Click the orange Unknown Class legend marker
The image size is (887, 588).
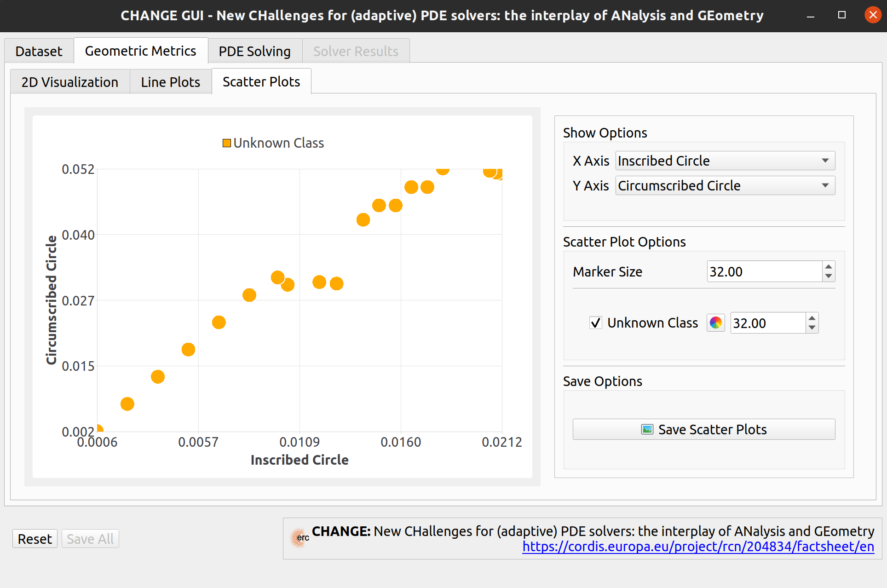226,143
